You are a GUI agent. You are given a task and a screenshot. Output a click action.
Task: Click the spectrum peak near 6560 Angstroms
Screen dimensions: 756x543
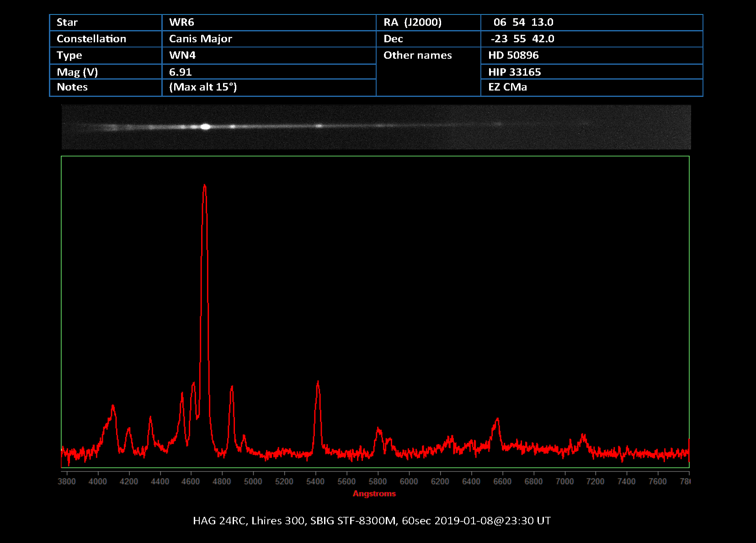coord(497,419)
